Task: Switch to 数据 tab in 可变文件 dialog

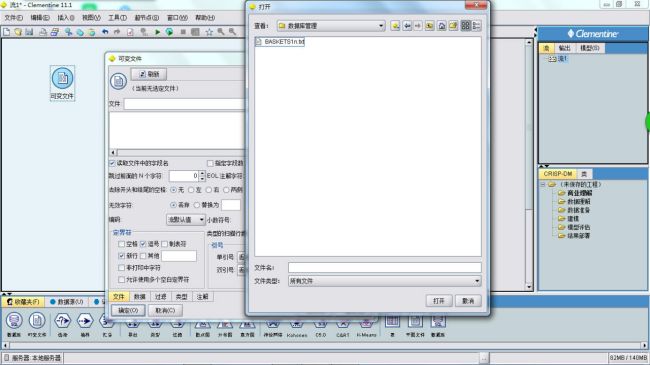Action: click(140, 297)
